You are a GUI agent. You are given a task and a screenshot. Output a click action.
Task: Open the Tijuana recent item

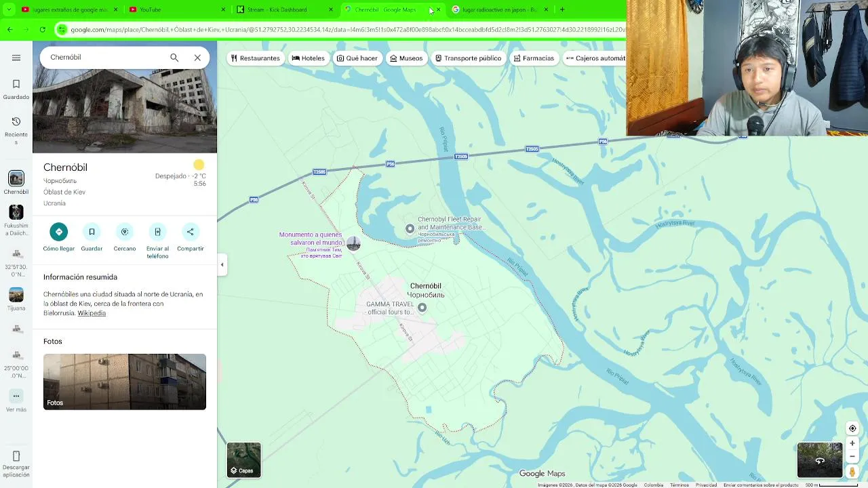(x=16, y=299)
